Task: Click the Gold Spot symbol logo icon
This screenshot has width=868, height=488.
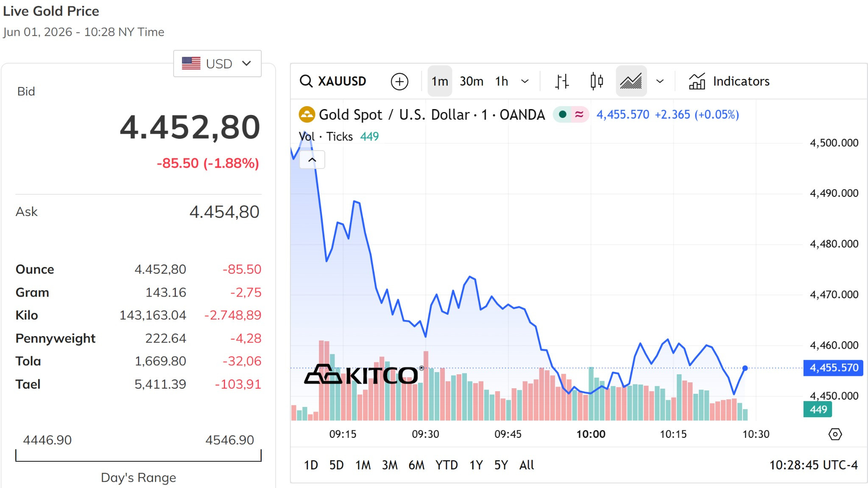Action: point(307,115)
